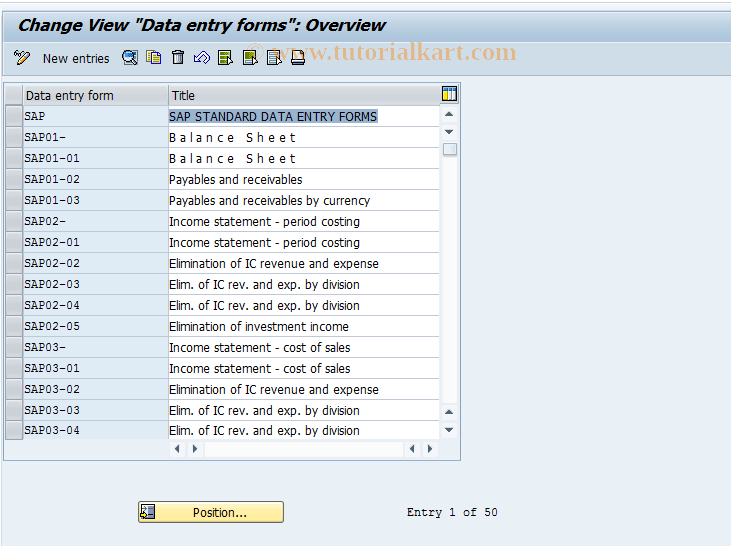Click the Delete trash can icon
Screen dimensions: 731x546
(178, 58)
